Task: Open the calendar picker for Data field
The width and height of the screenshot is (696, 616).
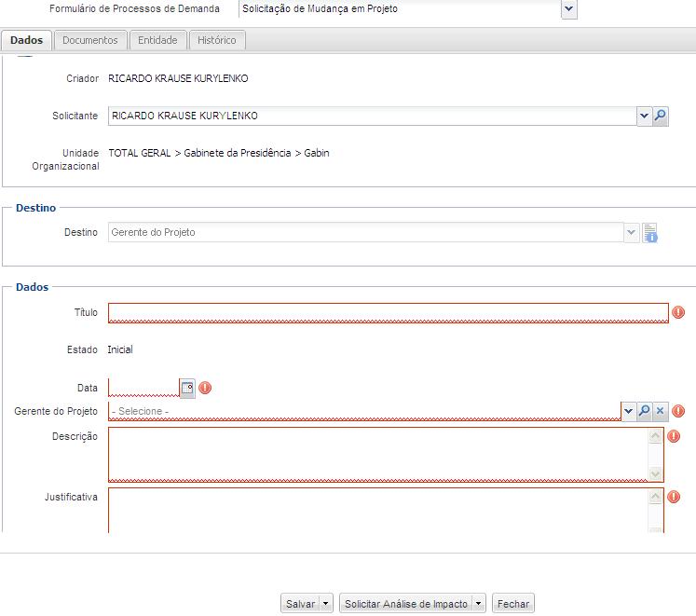Action: pos(187,388)
